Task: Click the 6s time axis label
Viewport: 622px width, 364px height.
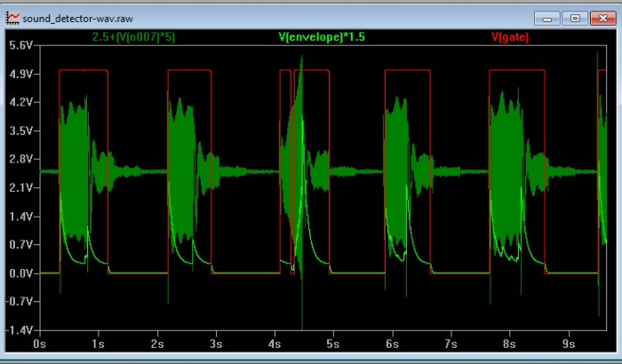Action: [x=393, y=344]
